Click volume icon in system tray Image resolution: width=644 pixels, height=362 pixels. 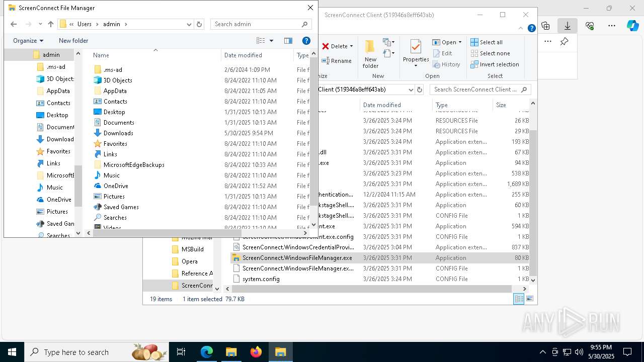click(x=579, y=352)
